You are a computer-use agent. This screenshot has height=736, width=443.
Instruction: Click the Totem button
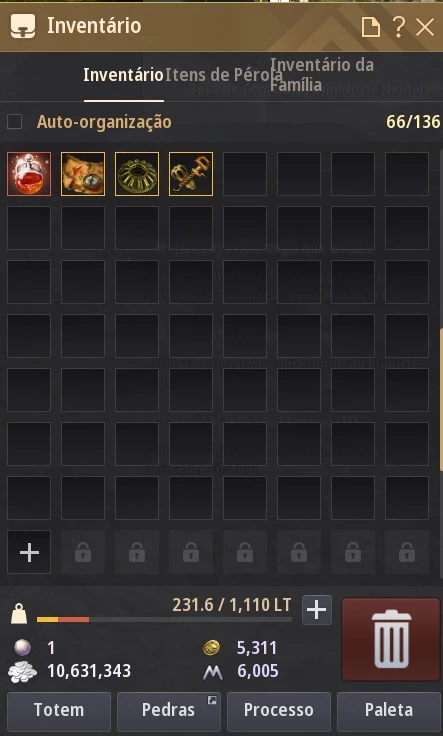click(59, 710)
